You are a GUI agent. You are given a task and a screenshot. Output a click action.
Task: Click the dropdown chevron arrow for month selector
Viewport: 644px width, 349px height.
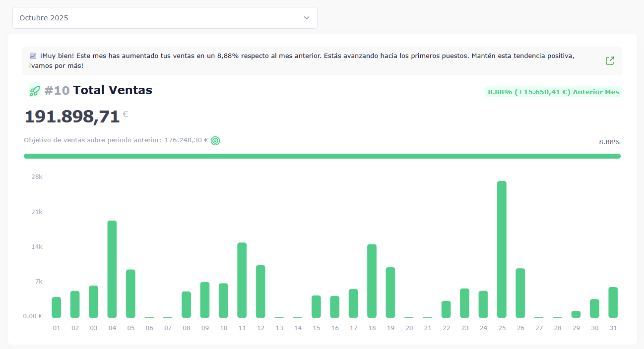(x=306, y=18)
